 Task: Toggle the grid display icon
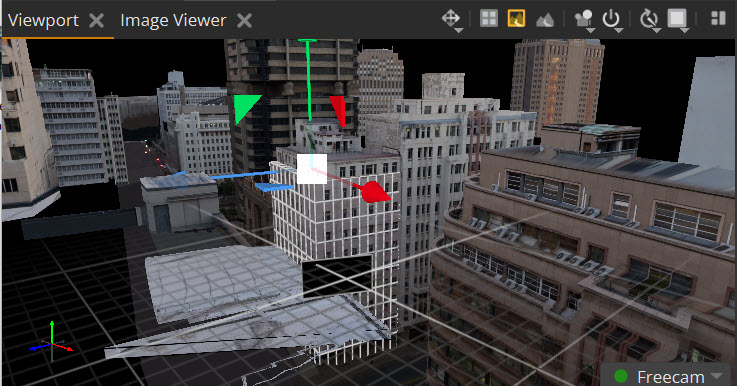point(489,19)
